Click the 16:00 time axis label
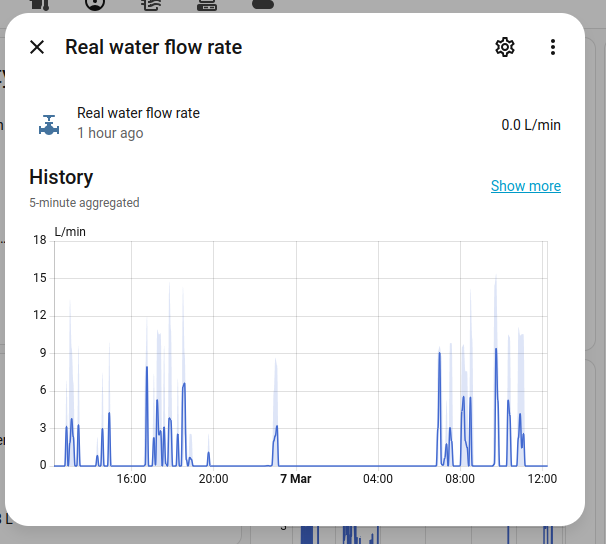 (x=132, y=479)
